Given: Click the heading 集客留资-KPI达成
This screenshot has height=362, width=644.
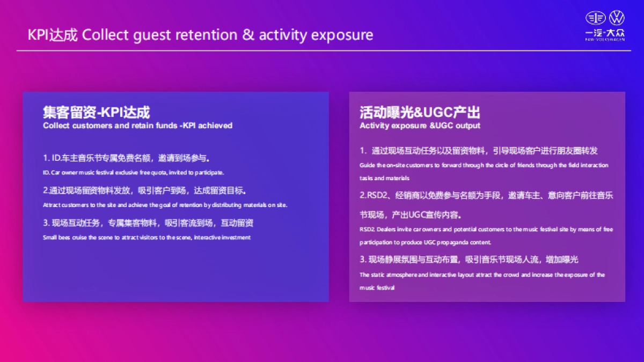Looking at the screenshot, I should pyautogui.click(x=97, y=112).
